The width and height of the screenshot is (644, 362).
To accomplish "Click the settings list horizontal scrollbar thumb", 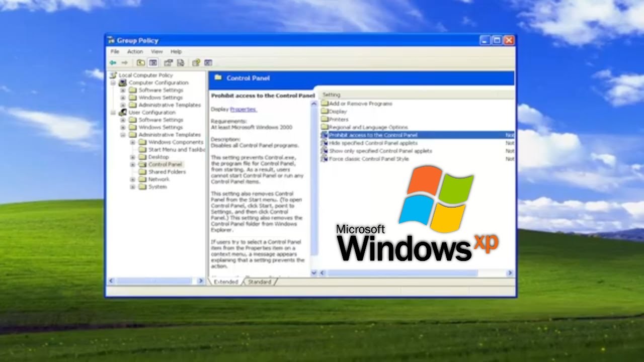I will 402,273.
